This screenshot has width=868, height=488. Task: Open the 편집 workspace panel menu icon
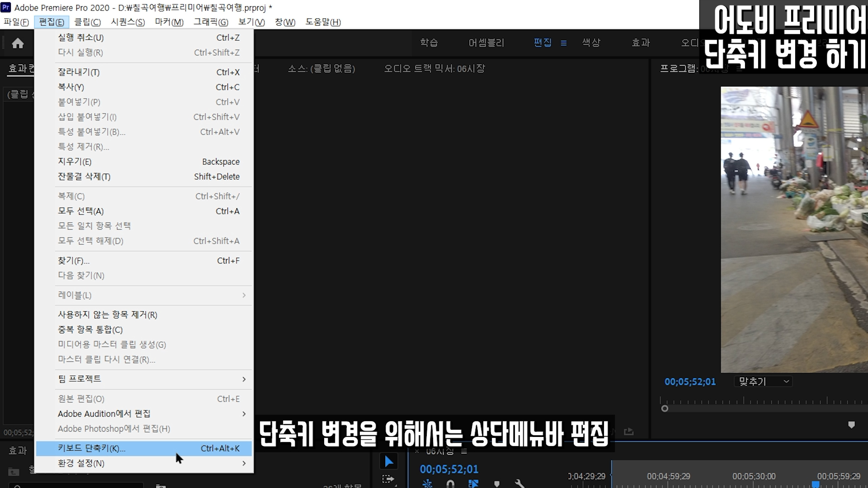(x=563, y=43)
